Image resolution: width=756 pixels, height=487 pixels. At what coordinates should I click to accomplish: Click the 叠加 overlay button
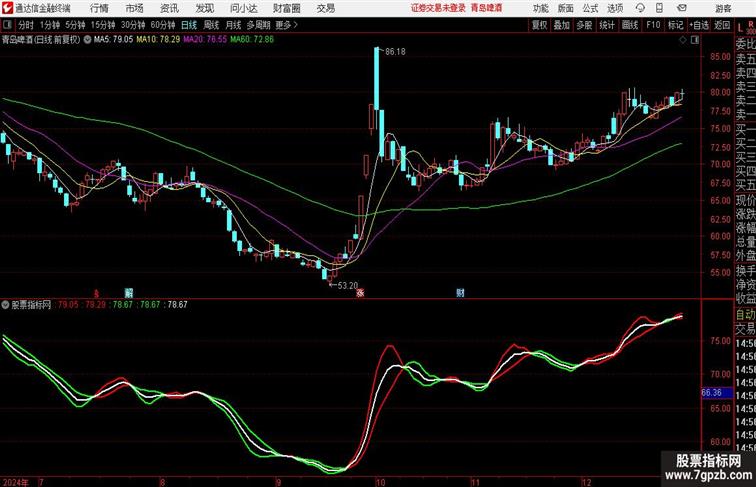(x=562, y=25)
